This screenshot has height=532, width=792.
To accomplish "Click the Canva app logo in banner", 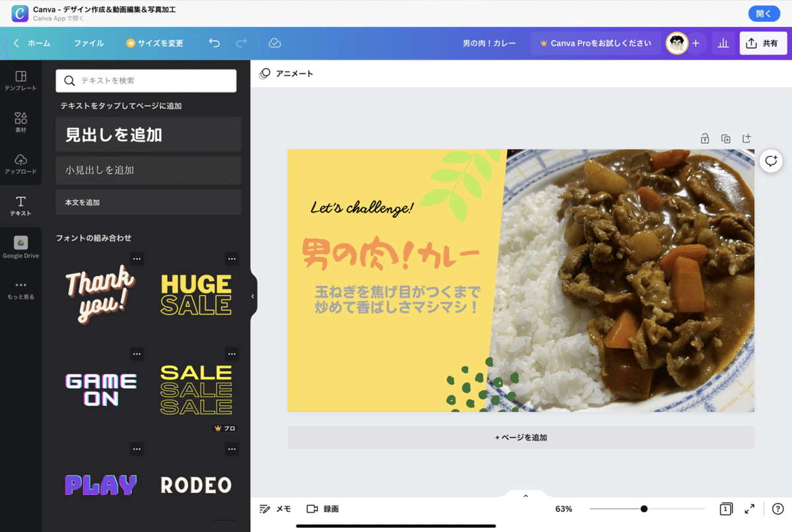I will pyautogui.click(x=20, y=13).
